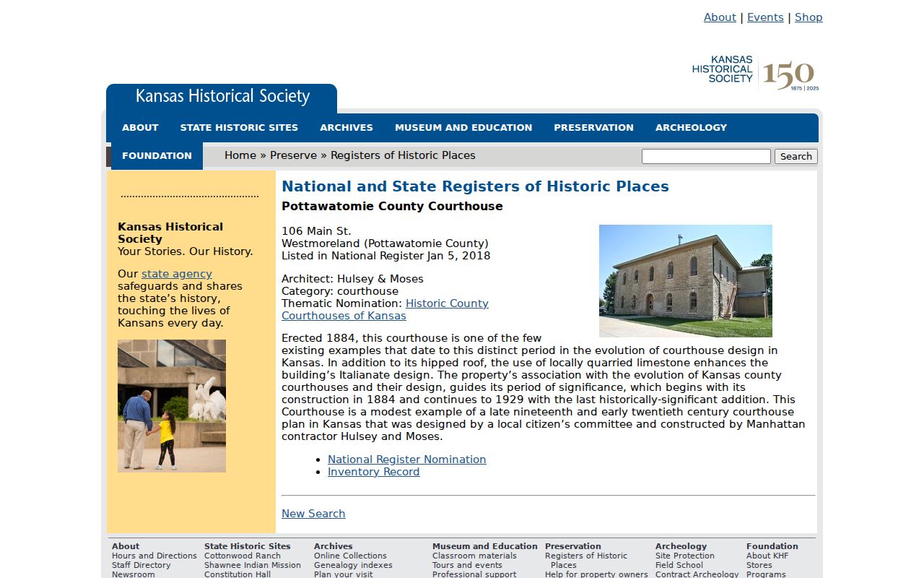Open the Shop link at top

808,17
